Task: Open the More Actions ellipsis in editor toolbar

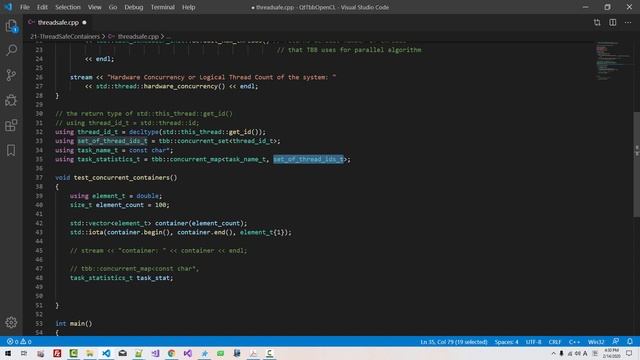Action: tap(628, 22)
